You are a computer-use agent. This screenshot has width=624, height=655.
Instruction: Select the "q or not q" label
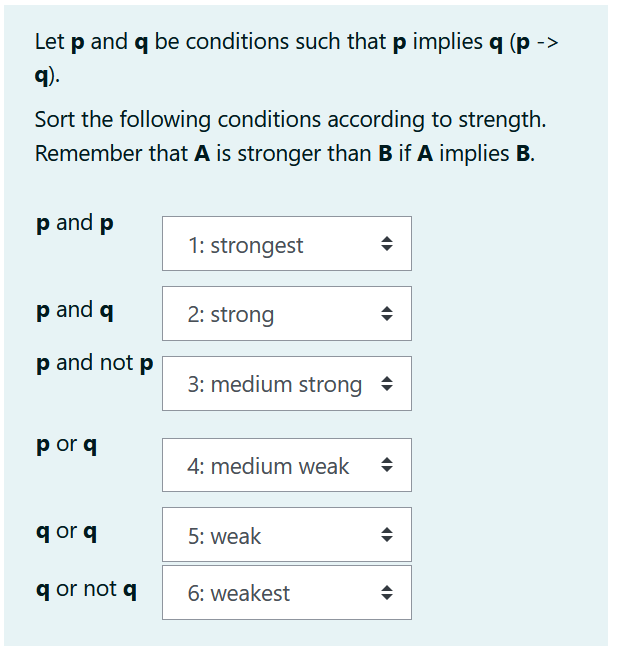(86, 589)
